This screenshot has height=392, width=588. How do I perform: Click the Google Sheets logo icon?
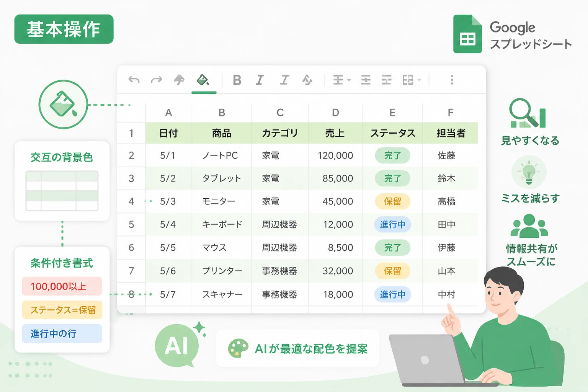pos(467,34)
